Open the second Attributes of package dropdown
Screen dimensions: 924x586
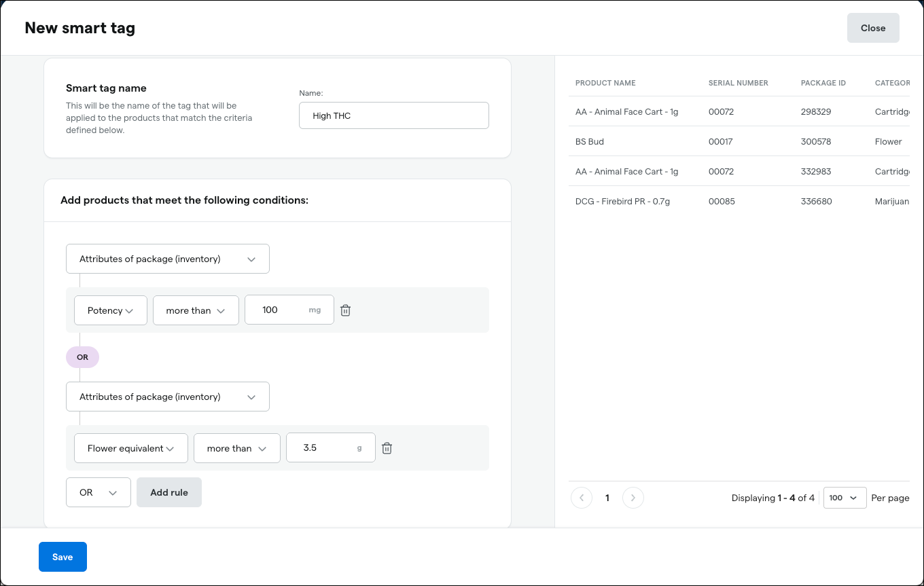pos(167,397)
